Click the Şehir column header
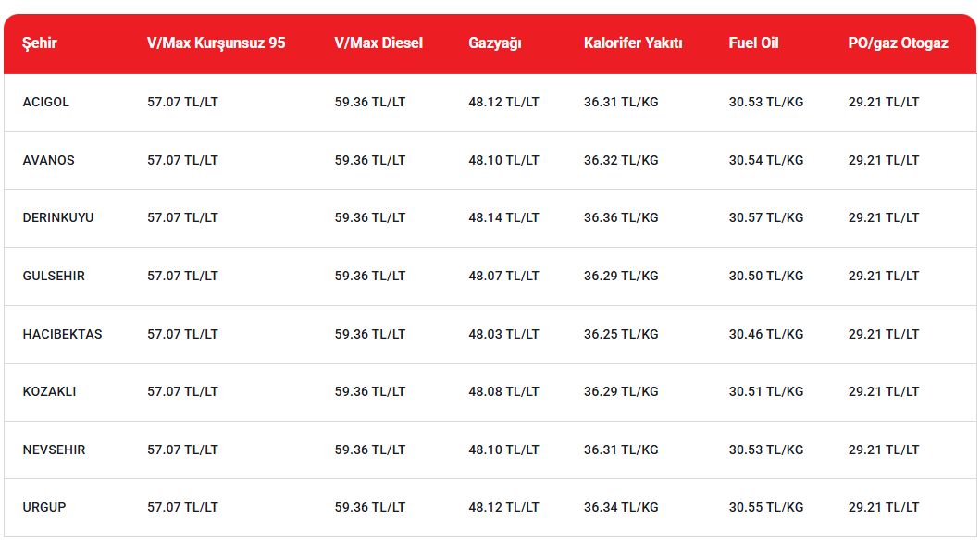 pos(40,43)
